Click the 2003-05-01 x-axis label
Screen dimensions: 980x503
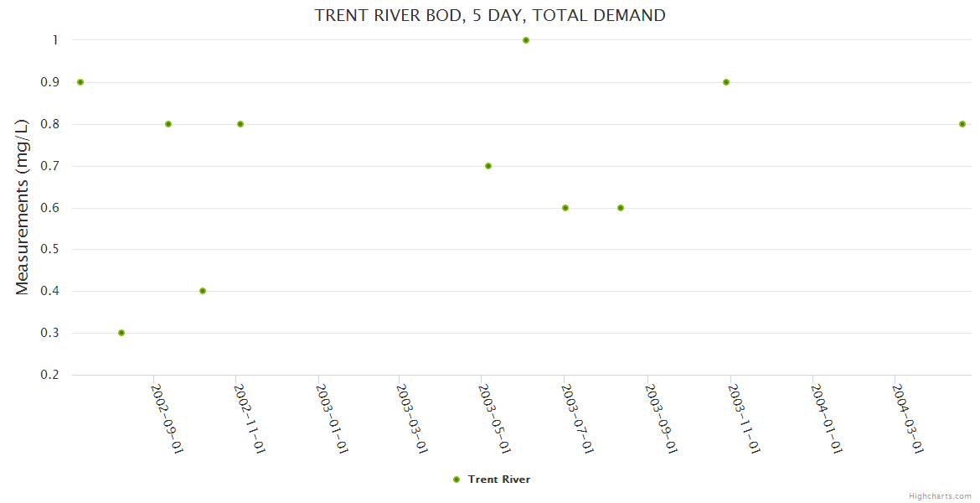point(494,418)
